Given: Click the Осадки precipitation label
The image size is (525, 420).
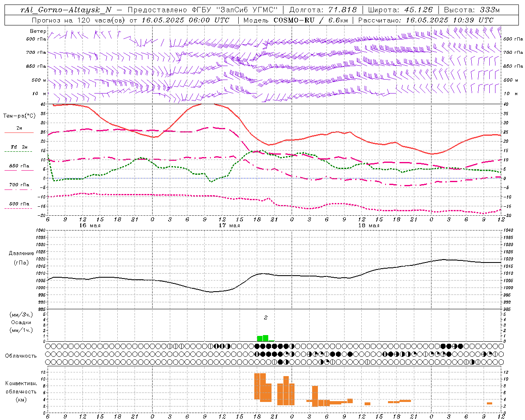Looking at the screenshot, I should click(21, 322).
